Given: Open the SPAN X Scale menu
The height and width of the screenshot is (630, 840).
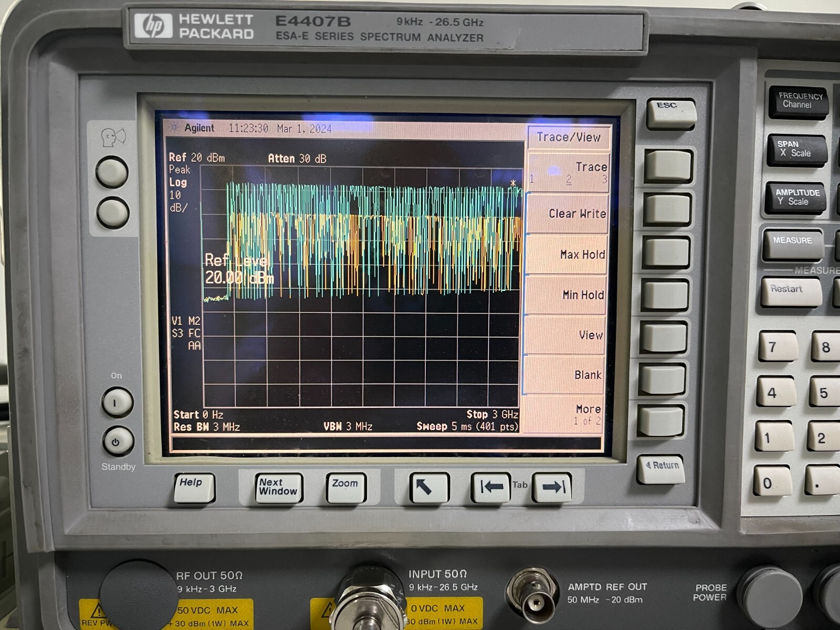Looking at the screenshot, I should [795, 150].
